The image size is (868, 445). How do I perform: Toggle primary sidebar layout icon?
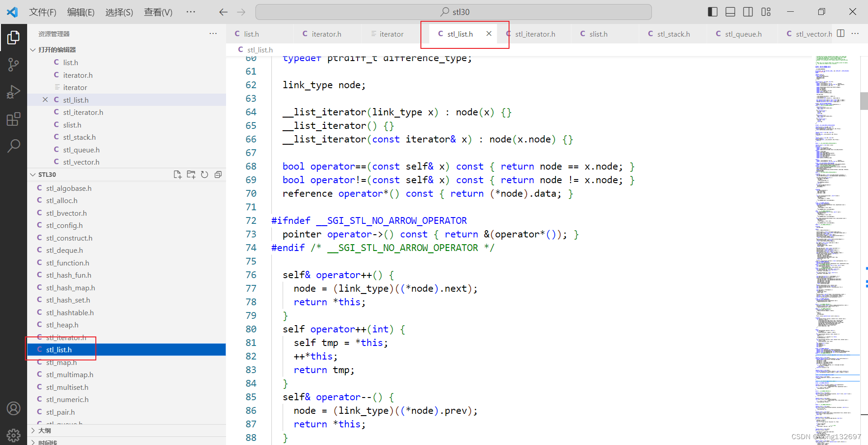tap(712, 12)
